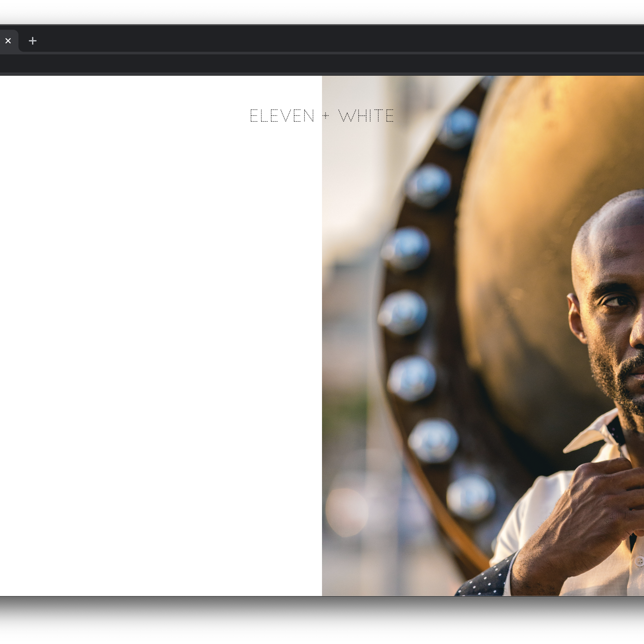The width and height of the screenshot is (644, 644).
Task: Close the current browser tab
Action: click(x=8, y=41)
